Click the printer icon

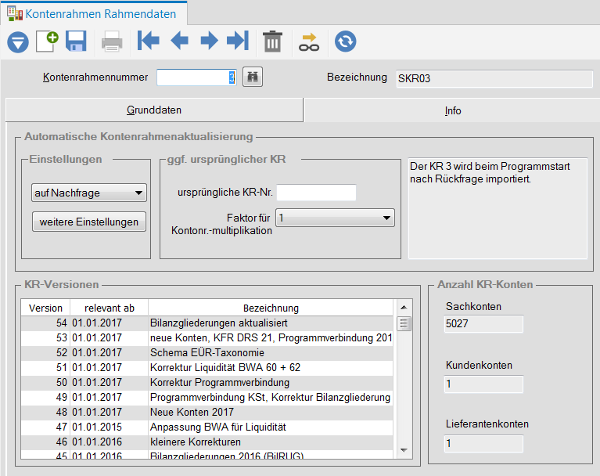click(112, 42)
